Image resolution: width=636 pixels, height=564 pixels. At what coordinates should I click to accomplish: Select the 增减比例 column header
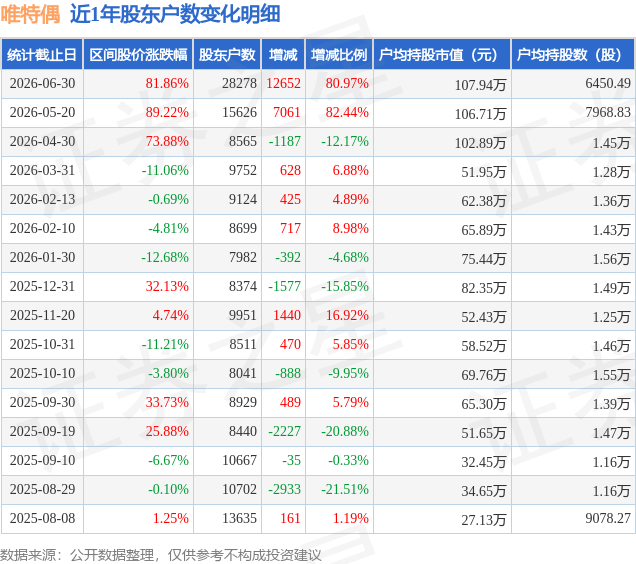click(339, 54)
